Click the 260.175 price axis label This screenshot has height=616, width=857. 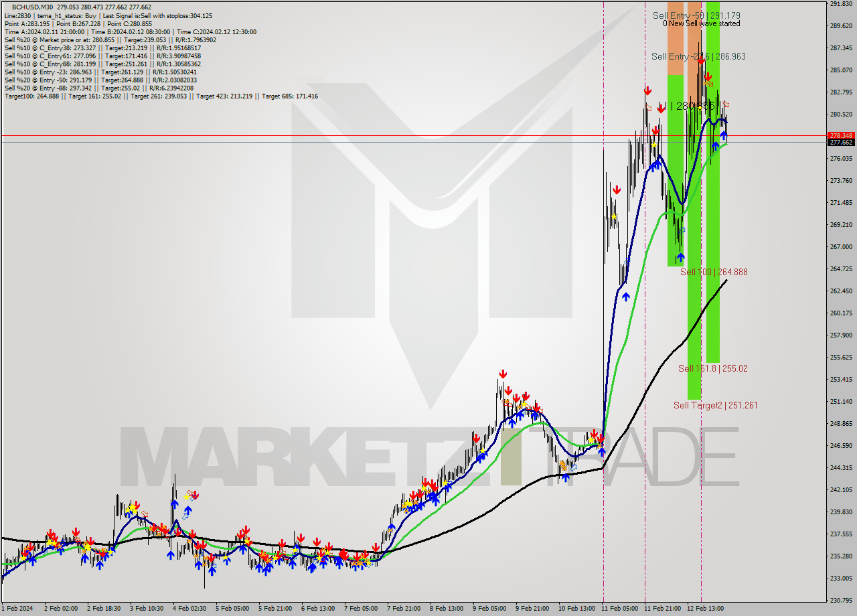click(841, 313)
